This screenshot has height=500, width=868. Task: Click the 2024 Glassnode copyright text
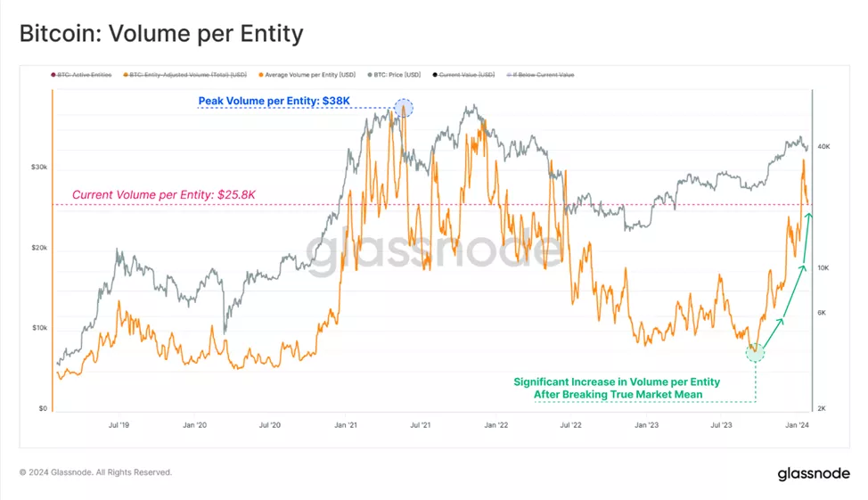click(x=95, y=472)
